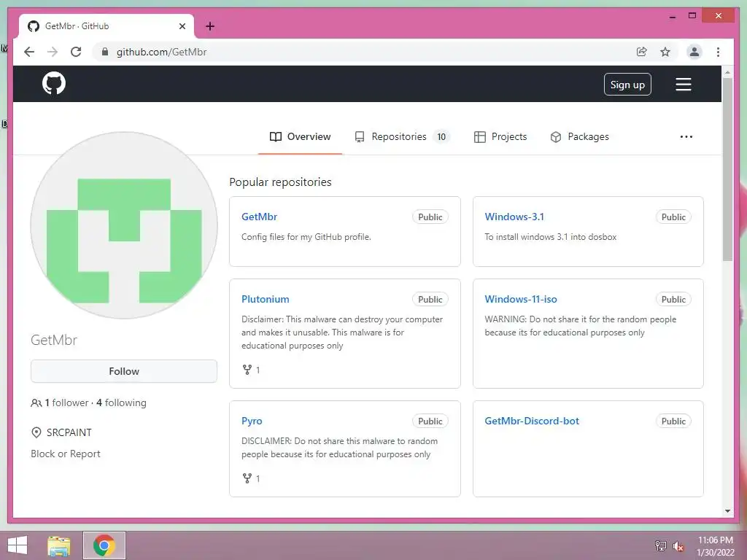Click the Repositories count badge 10
This screenshot has width=747, height=560.
tap(441, 136)
